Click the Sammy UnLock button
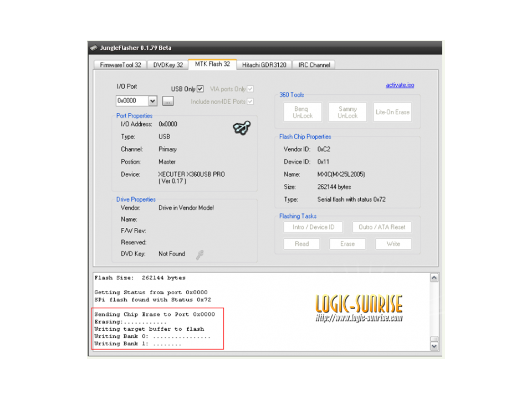Viewport: 532px width, 399px height. (347, 112)
